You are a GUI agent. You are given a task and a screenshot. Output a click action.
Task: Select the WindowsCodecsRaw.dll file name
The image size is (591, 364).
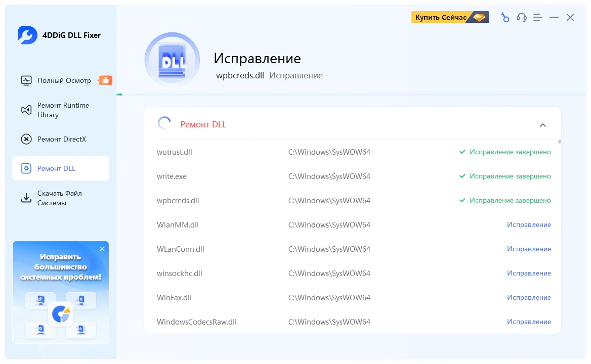tap(197, 322)
